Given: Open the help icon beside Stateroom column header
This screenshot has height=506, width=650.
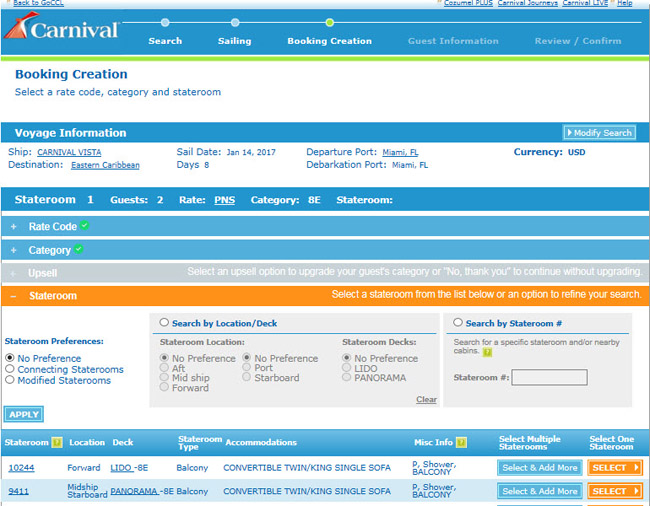Looking at the screenshot, I should click(x=57, y=443).
